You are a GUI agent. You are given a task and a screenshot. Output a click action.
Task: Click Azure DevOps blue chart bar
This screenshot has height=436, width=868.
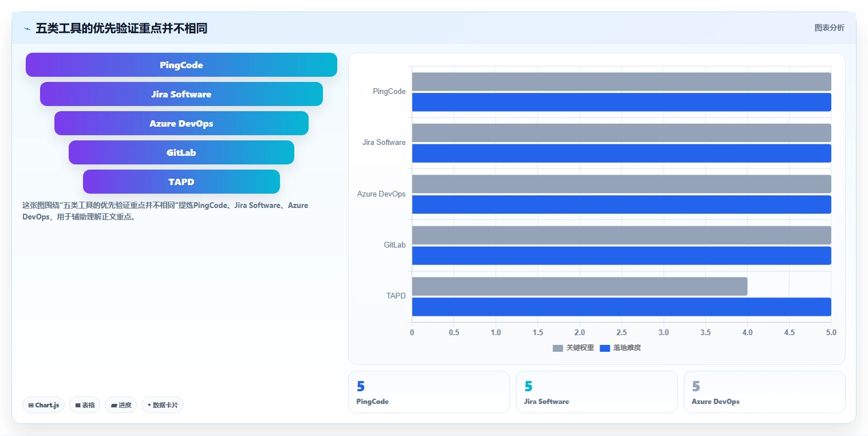621,205
